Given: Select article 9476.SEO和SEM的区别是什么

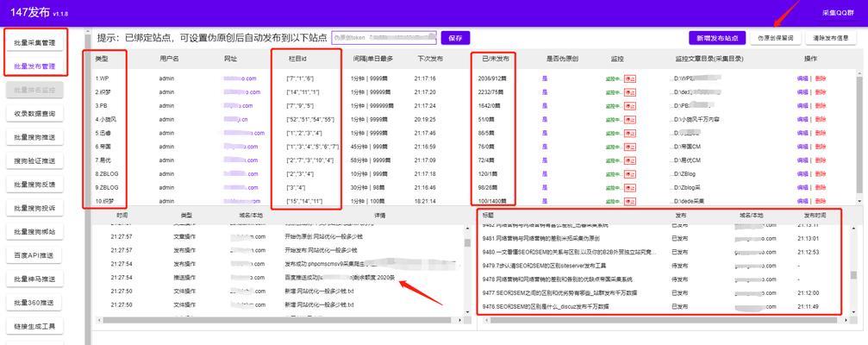Looking at the screenshot, I should (x=546, y=307).
